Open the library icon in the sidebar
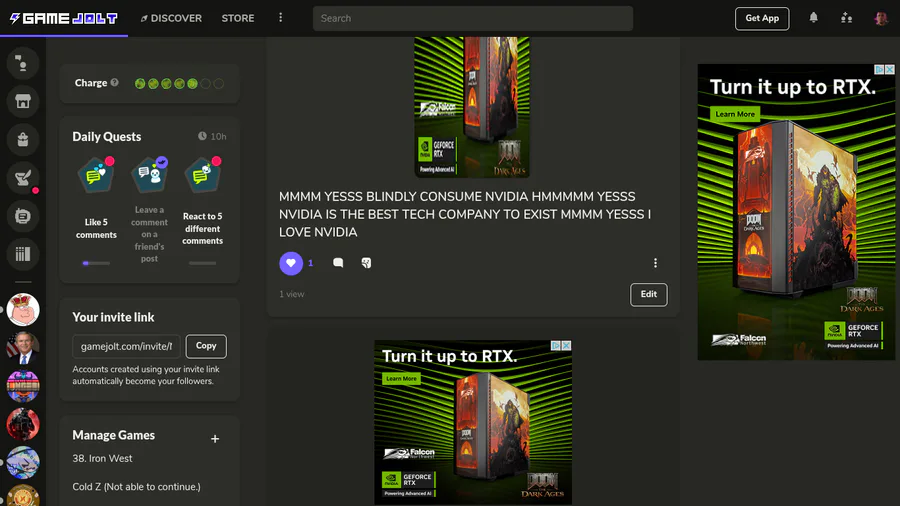The width and height of the screenshot is (900, 506). (x=23, y=254)
